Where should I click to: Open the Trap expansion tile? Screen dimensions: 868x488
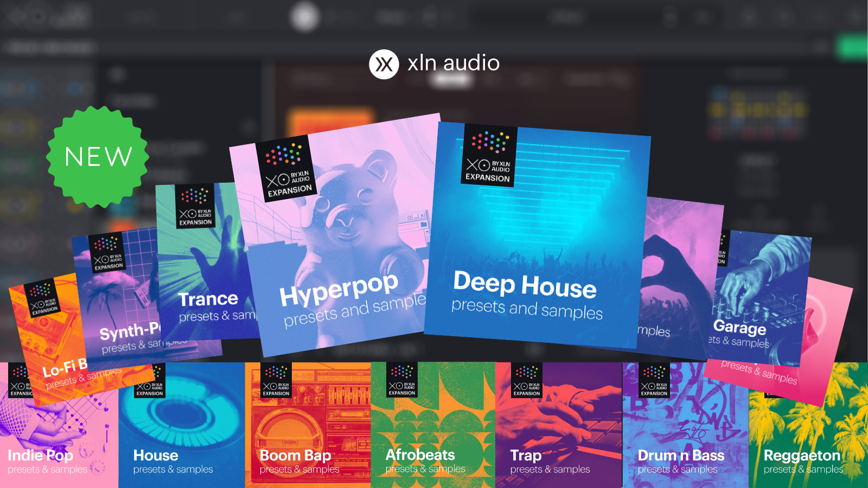(x=559, y=426)
